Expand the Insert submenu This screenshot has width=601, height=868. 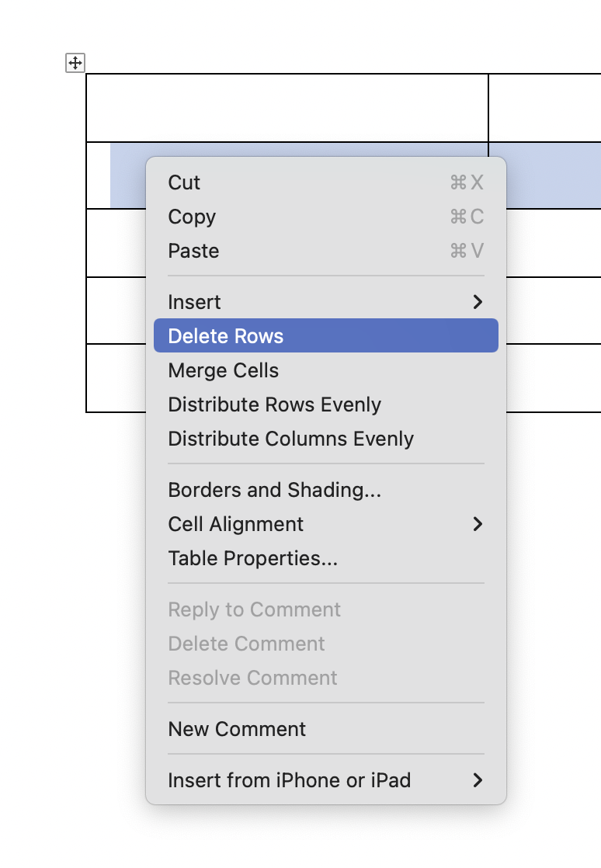195,302
